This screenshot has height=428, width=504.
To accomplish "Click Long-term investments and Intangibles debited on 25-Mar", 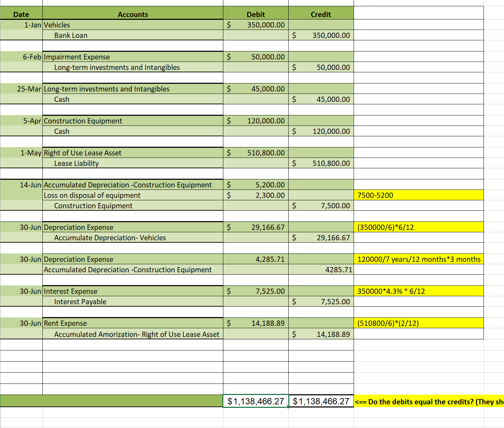I will (x=133, y=89).
